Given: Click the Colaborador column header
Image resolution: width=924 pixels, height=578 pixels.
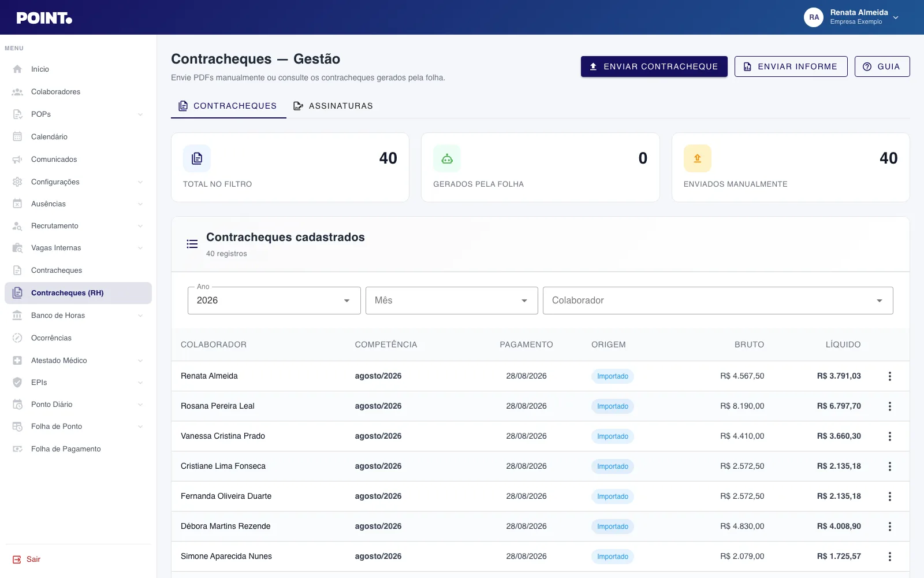Looking at the screenshot, I should (x=214, y=344).
